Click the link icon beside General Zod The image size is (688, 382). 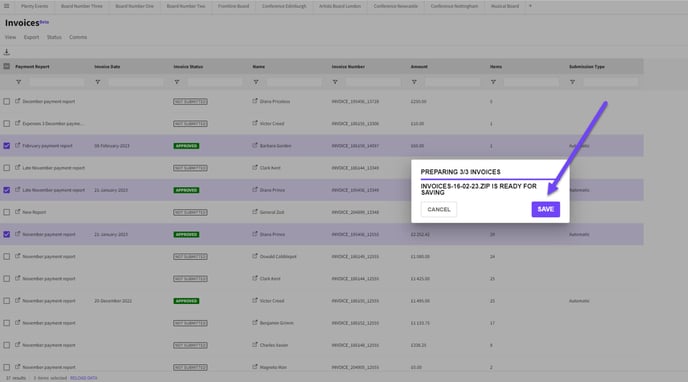[x=255, y=212]
